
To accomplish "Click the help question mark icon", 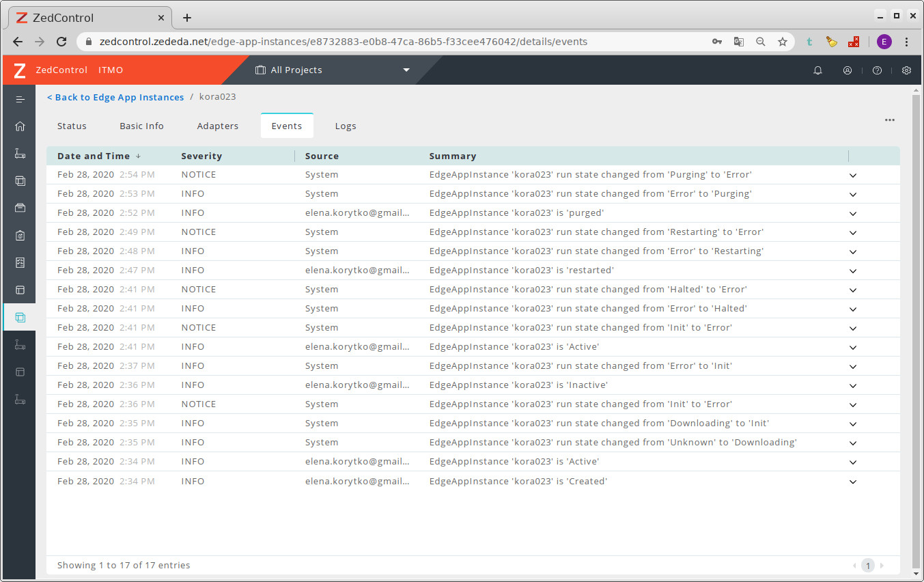I will point(877,70).
